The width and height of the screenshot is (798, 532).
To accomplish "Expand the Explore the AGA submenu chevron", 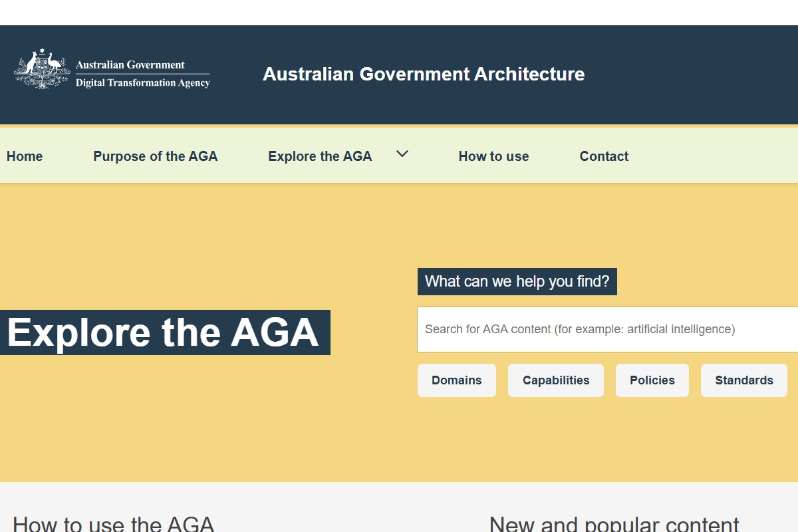I will [x=402, y=154].
